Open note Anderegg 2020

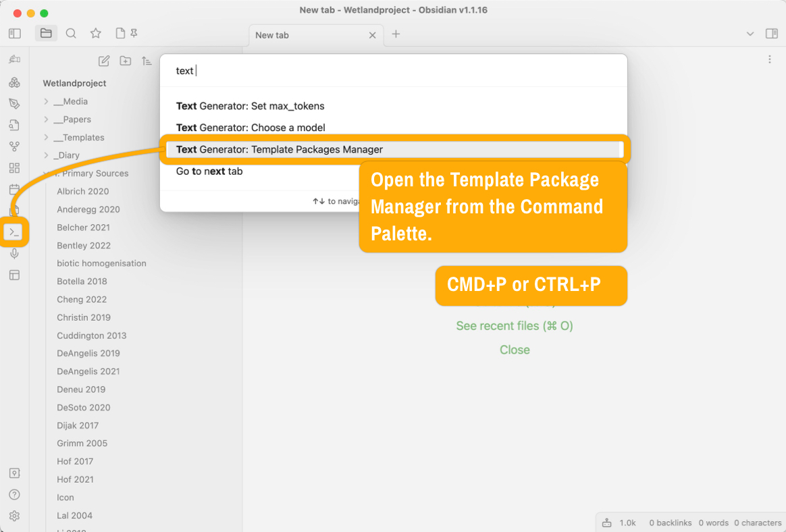click(88, 209)
